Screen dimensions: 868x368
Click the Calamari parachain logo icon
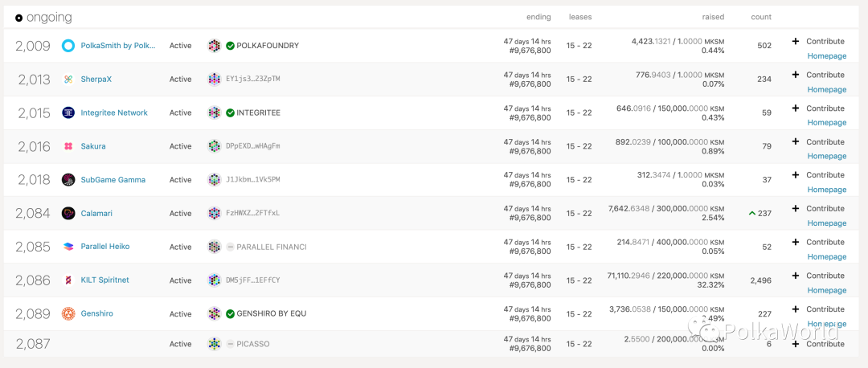pos(68,214)
